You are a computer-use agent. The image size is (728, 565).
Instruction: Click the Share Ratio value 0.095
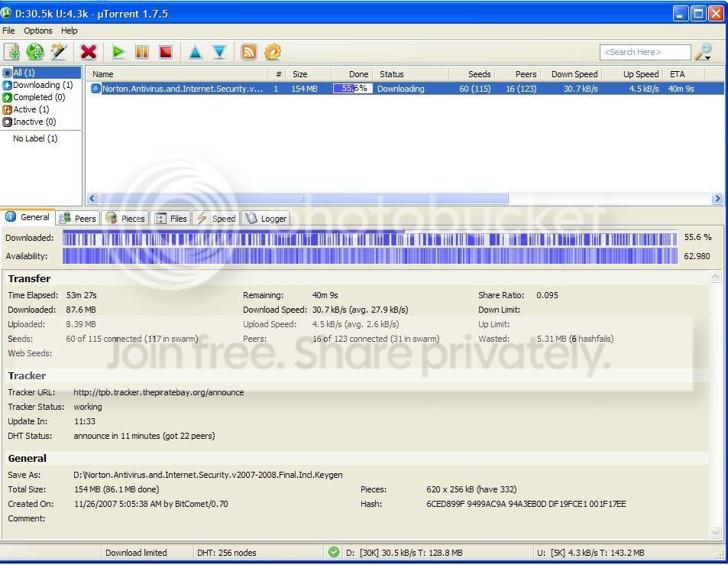[x=548, y=295]
